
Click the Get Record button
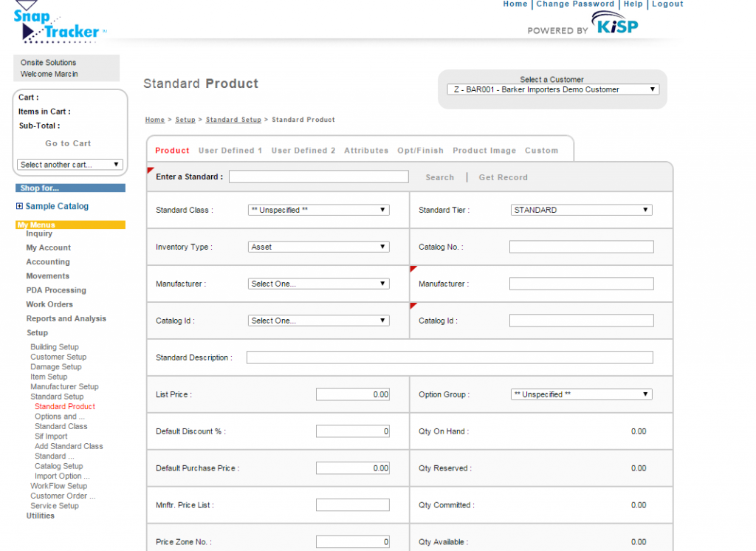503,177
